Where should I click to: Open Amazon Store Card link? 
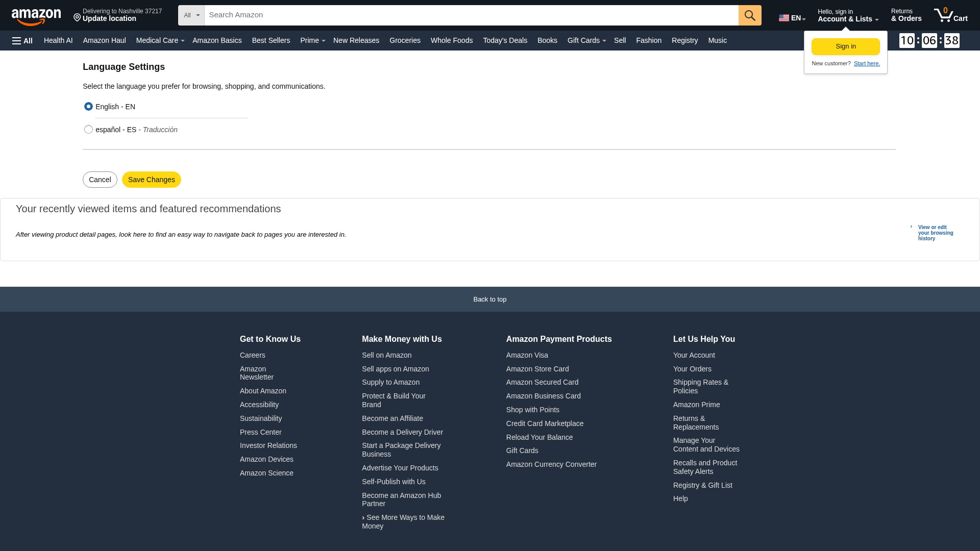point(537,369)
